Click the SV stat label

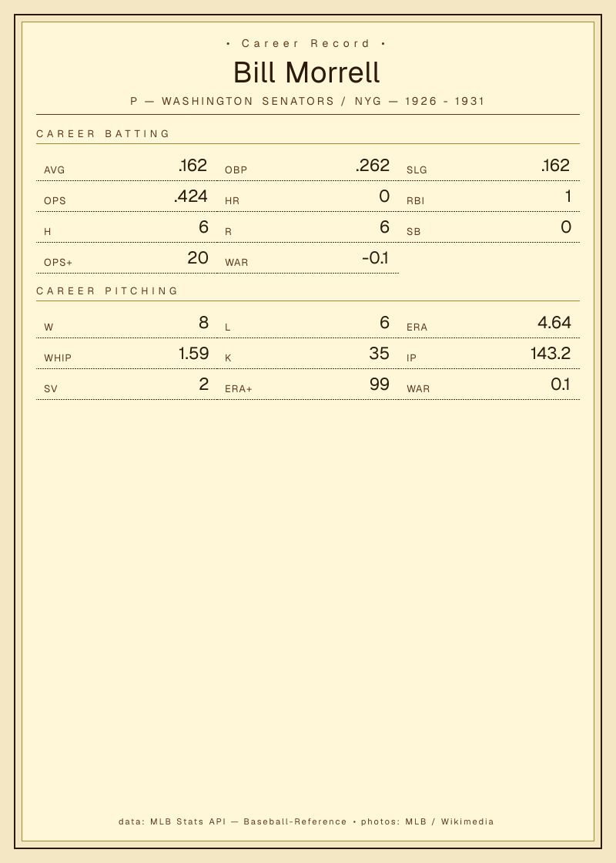point(51,389)
